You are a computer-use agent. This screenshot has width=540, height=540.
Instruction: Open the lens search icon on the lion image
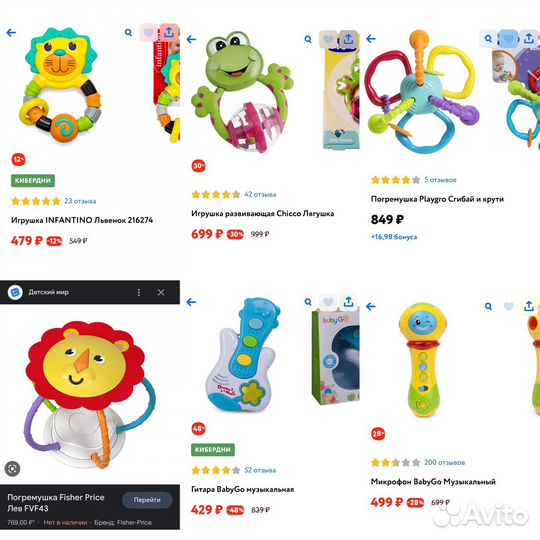(x=12, y=468)
